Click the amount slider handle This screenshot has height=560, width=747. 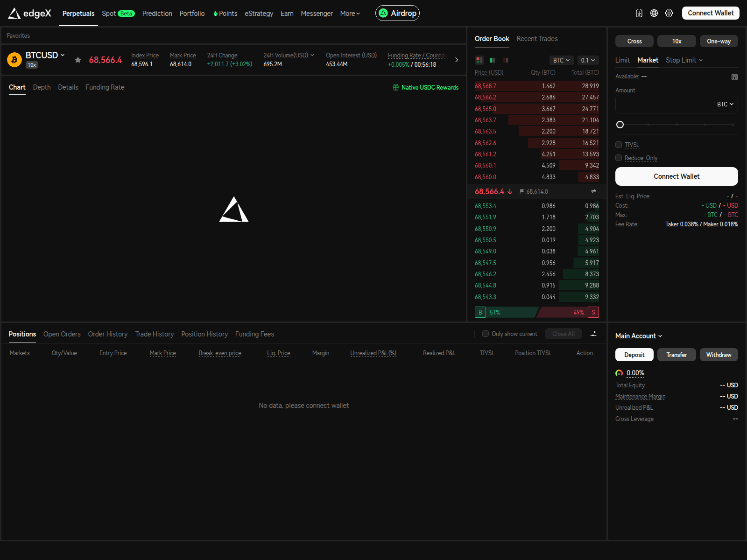click(x=620, y=125)
